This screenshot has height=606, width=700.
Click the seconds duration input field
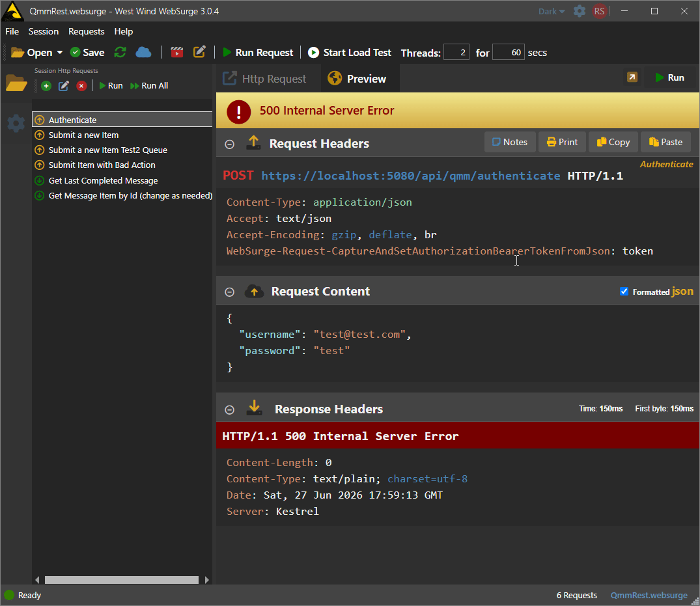pos(509,53)
